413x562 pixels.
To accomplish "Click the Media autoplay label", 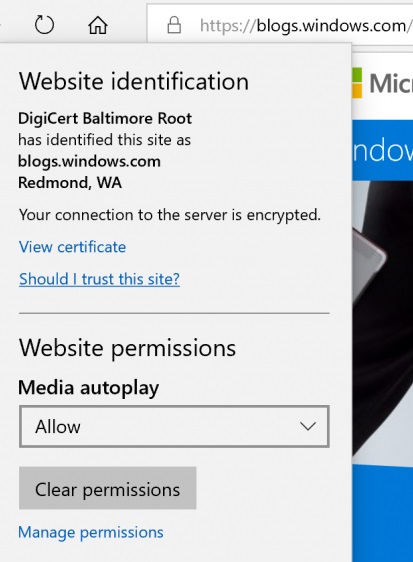I will (89, 388).
